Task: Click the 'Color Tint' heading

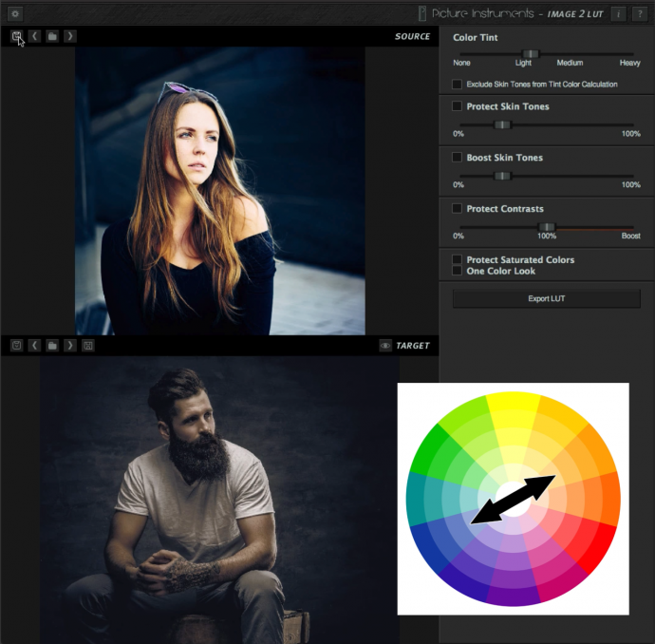Action: click(x=476, y=38)
